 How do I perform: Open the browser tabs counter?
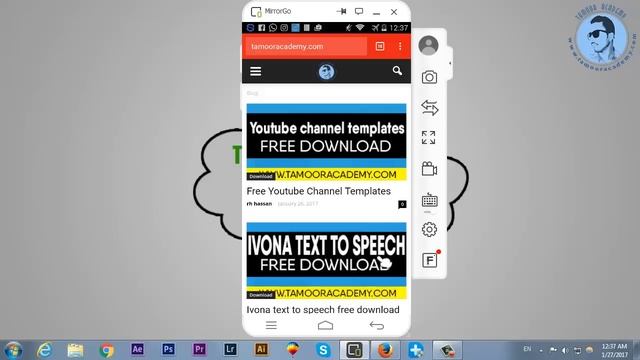point(380,46)
